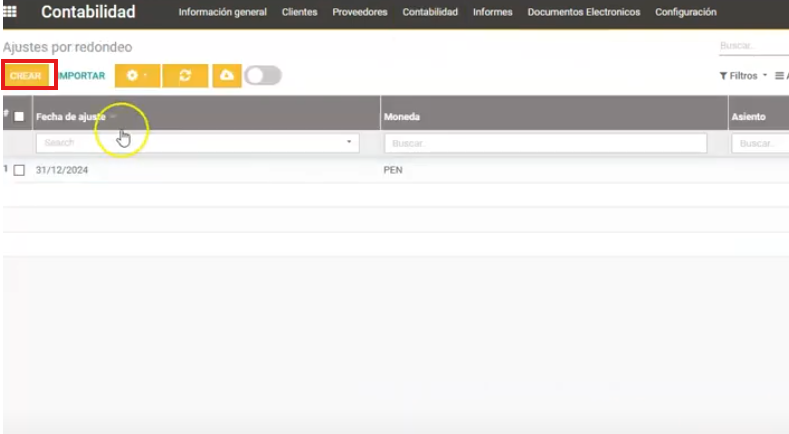This screenshot has height=434, width=789.
Task: Sort by Fecha de ajuste column header
Action: (70, 117)
